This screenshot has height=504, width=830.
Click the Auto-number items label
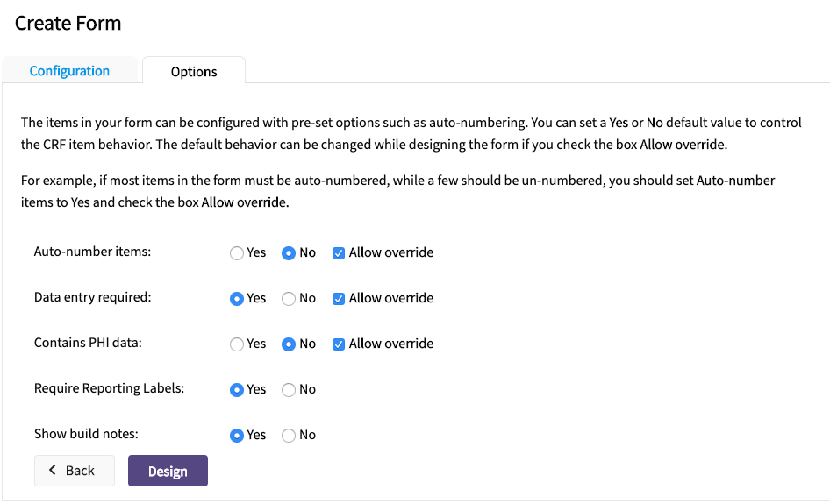tap(92, 252)
